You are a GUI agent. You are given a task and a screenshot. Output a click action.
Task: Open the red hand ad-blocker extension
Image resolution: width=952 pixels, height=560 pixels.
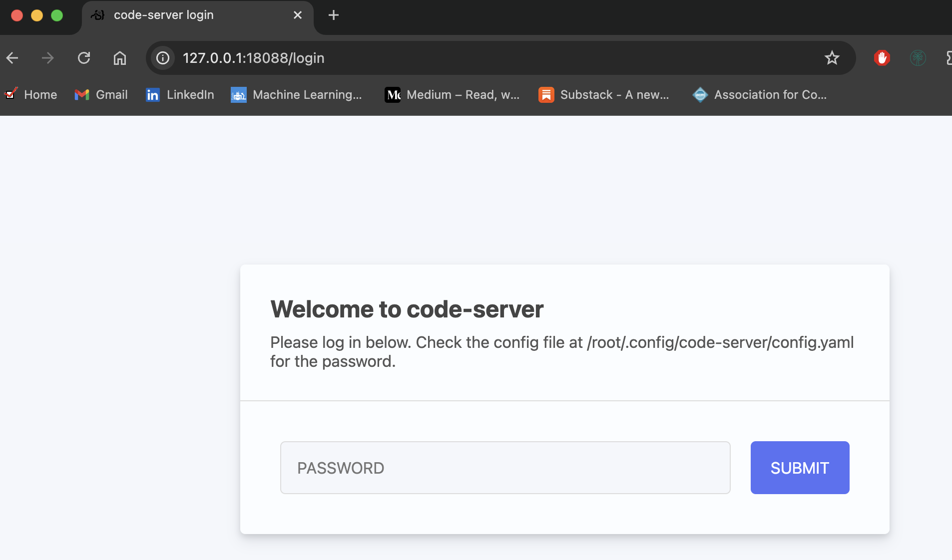click(x=882, y=58)
